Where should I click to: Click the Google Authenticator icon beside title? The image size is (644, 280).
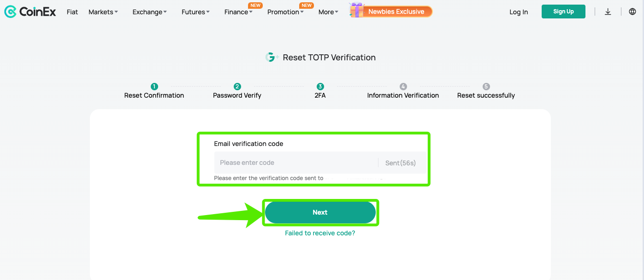272,57
